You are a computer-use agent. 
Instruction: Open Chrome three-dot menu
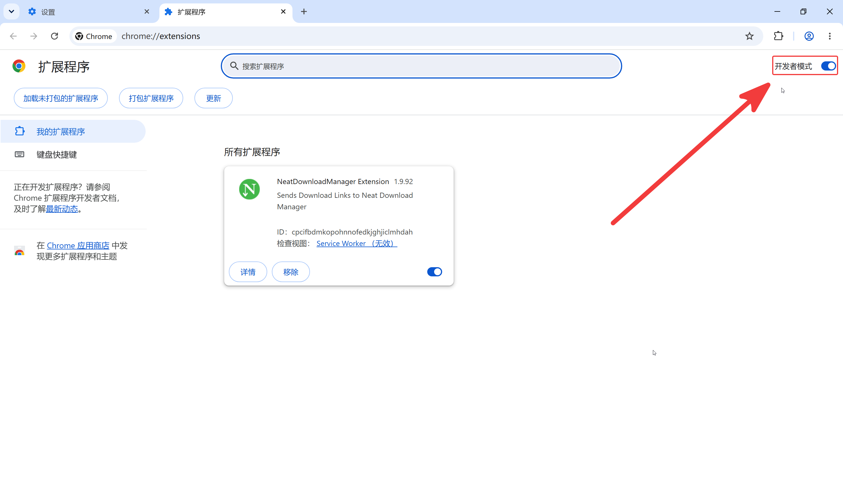point(830,36)
